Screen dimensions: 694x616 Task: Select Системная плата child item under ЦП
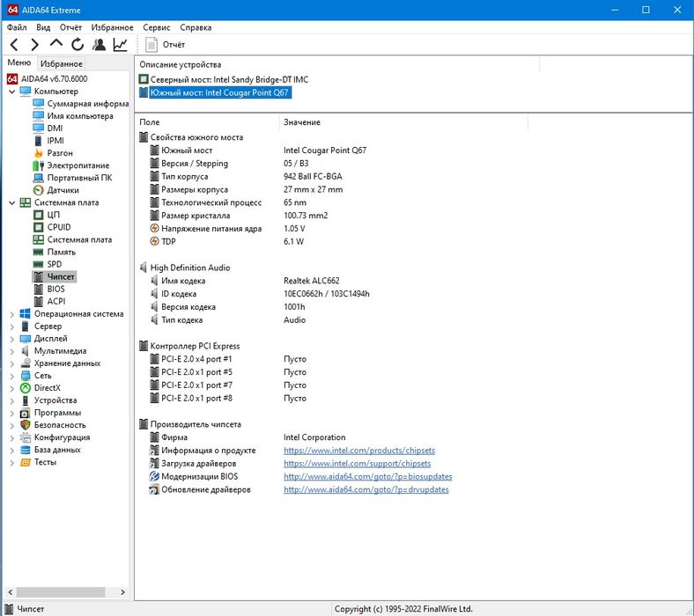[x=79, y=239]
